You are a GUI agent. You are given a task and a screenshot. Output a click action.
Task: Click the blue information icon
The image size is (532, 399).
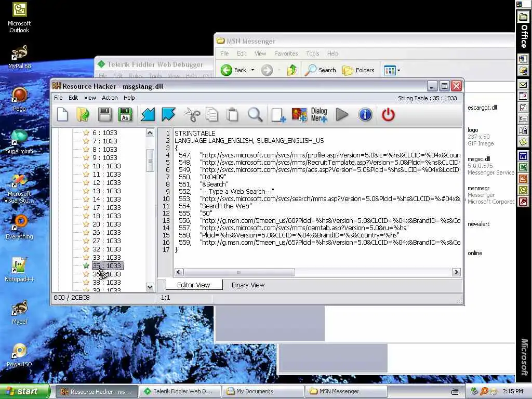[x=365, y=115]
